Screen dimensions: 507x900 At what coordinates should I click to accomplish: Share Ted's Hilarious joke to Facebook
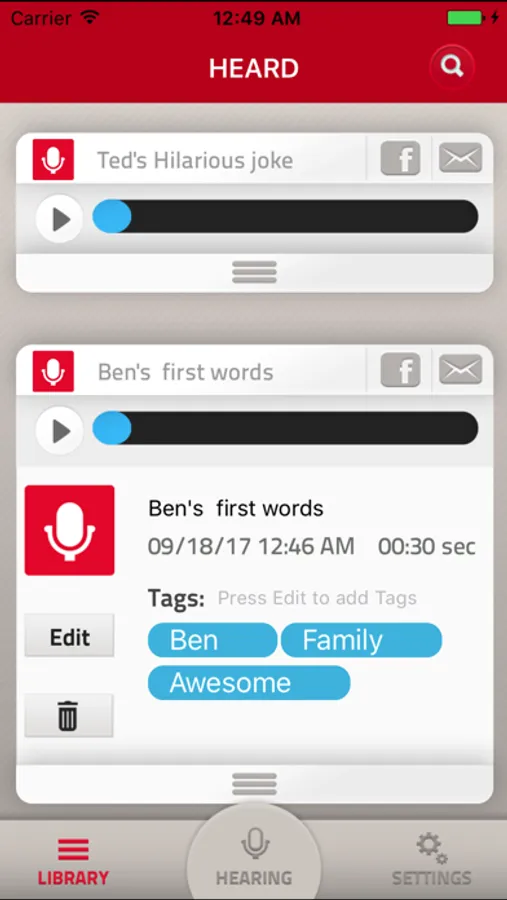(x=400, y=158)
